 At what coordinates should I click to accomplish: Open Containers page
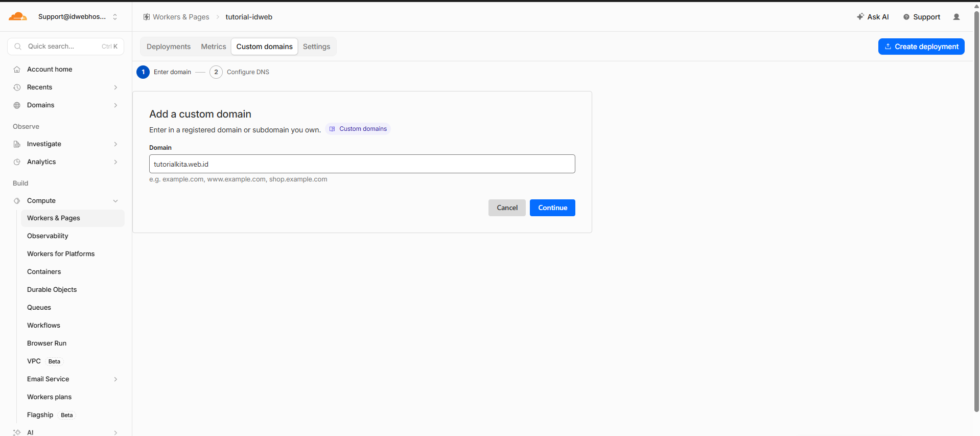click(44, 272)
